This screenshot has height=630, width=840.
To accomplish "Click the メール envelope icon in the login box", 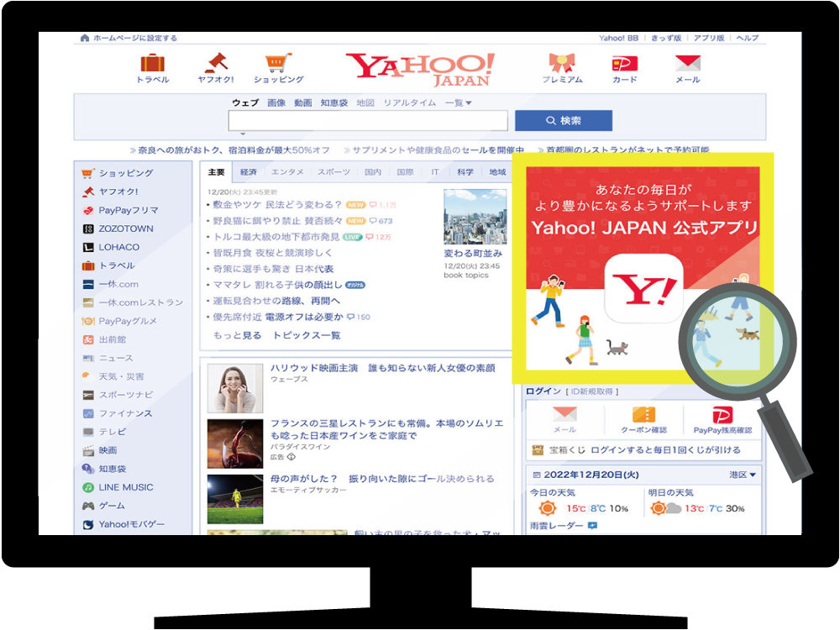I will 564,414.
